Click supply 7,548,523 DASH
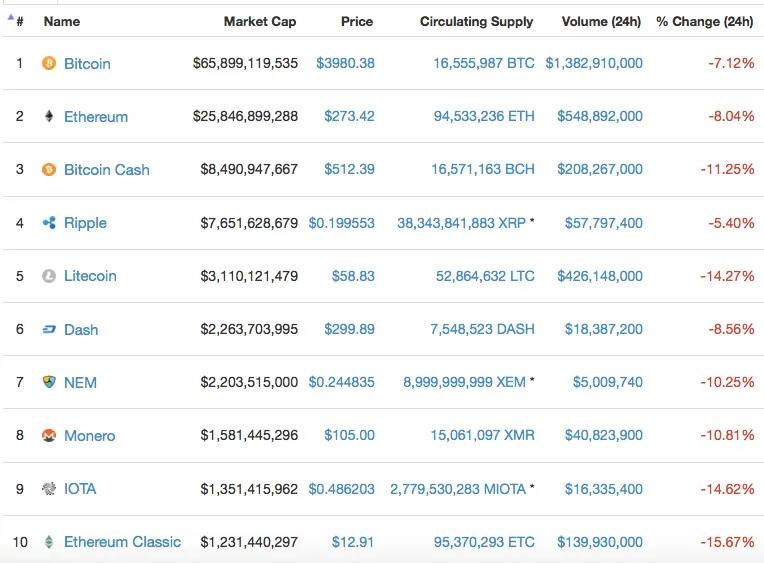The image size is (764, 563). click(482, 329)
